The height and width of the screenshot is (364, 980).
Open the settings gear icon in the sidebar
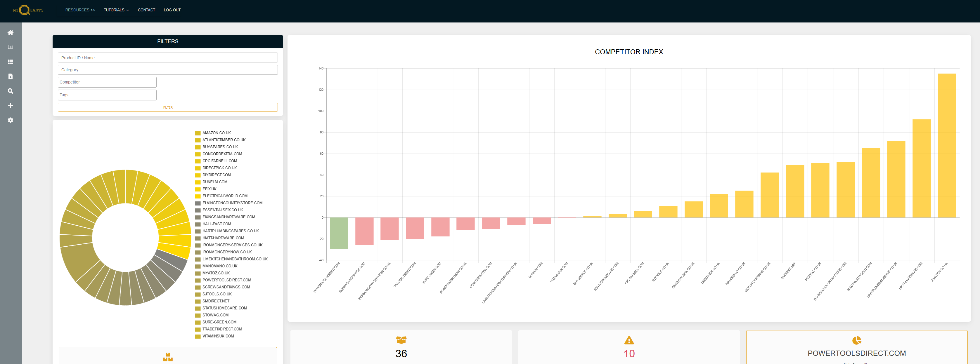(11, 120)
